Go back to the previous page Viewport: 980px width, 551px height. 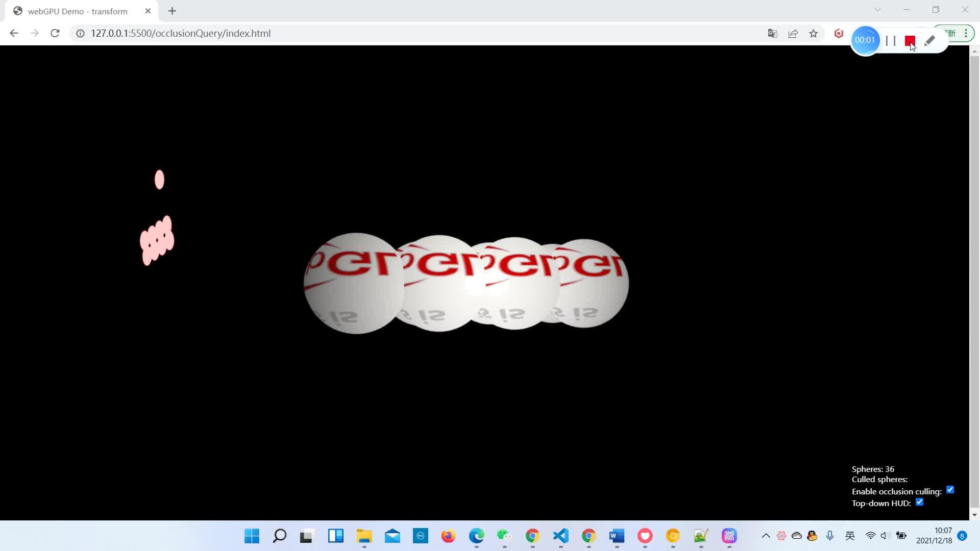[14, 33]
